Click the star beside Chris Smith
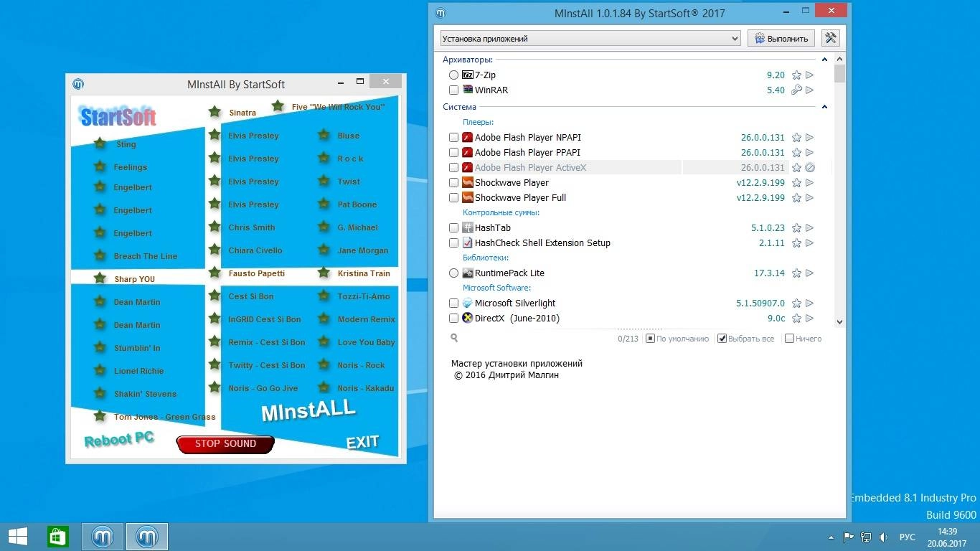 click(215, 227)
